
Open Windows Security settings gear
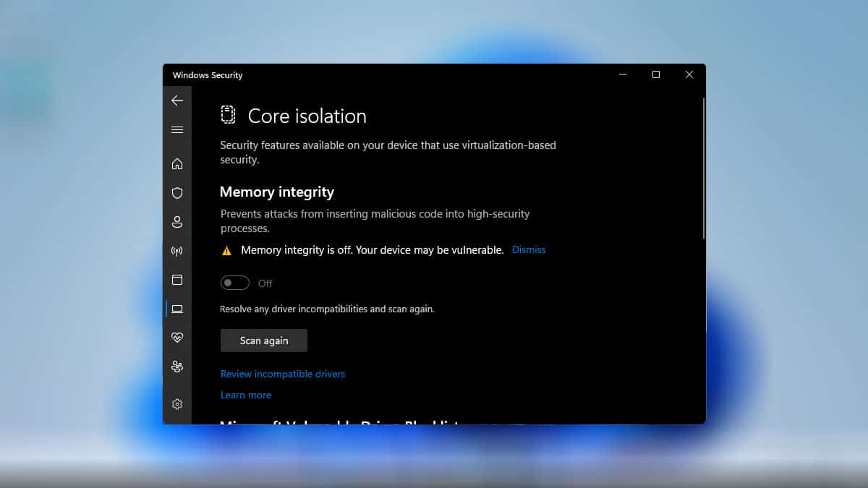point(177,403)
